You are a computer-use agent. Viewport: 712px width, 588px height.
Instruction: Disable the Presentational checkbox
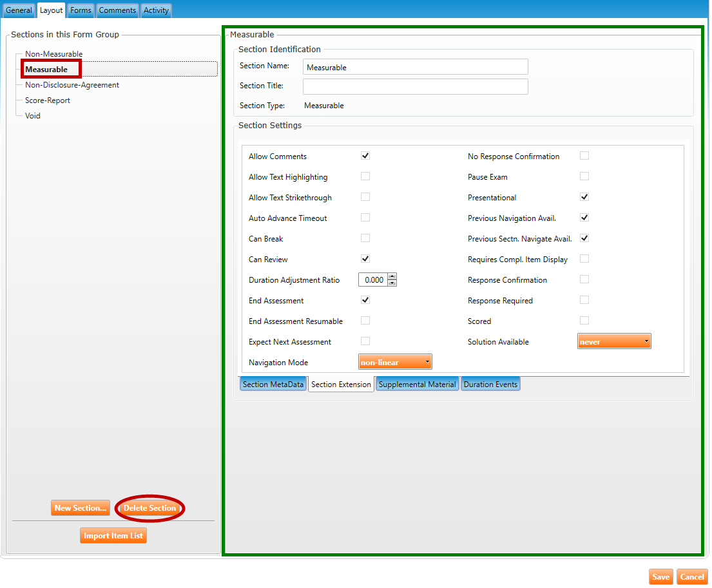pyautogui.click(x=584, y=197)
